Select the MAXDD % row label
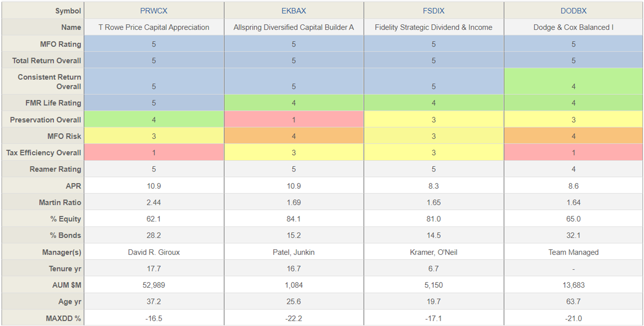Screen dimensions: 644x326 [x=64, y=318]
